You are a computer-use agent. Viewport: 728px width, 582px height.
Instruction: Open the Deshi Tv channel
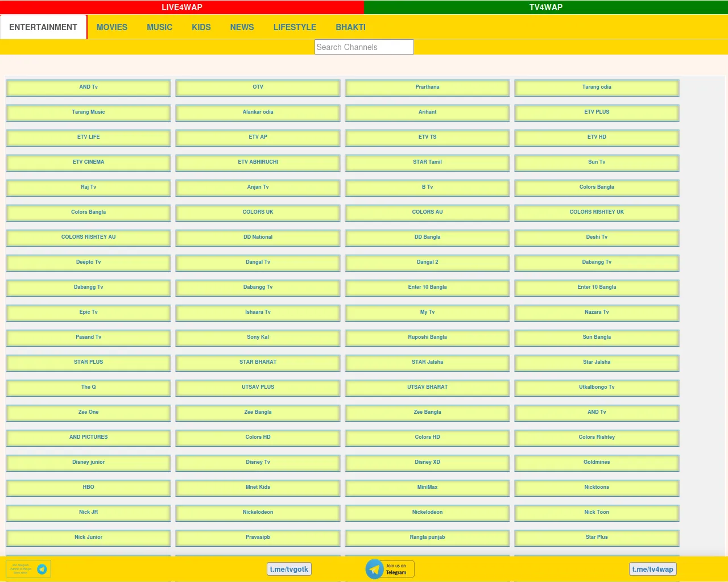click(x=597, y=238)
